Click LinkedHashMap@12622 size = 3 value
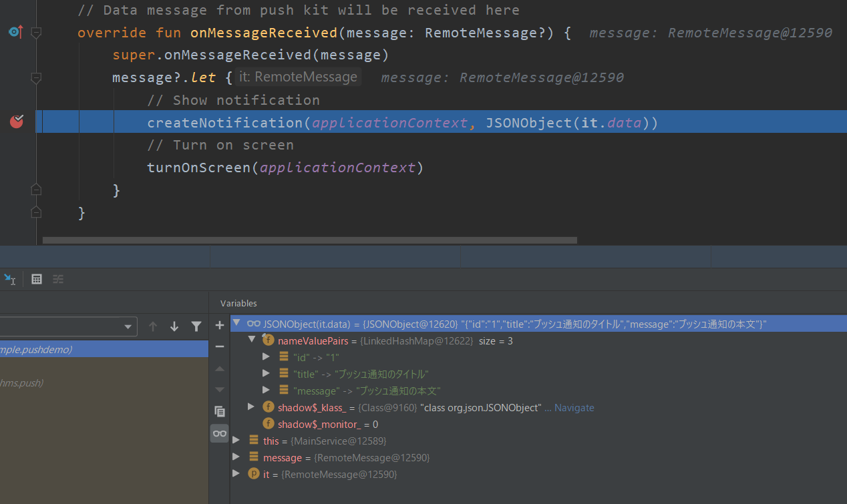847x504 pixels. pos(436,340)
